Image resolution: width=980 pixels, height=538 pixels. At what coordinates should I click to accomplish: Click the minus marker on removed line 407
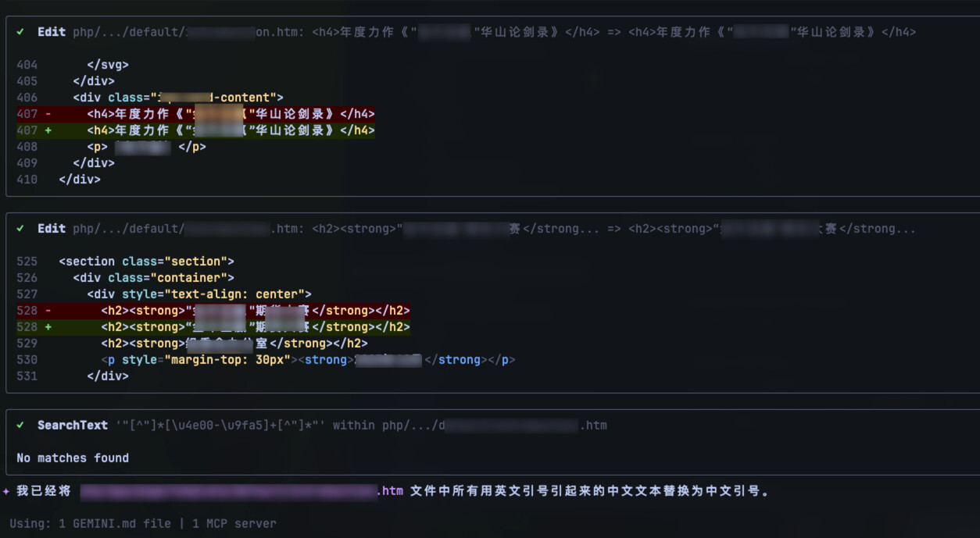pos(48,114)
